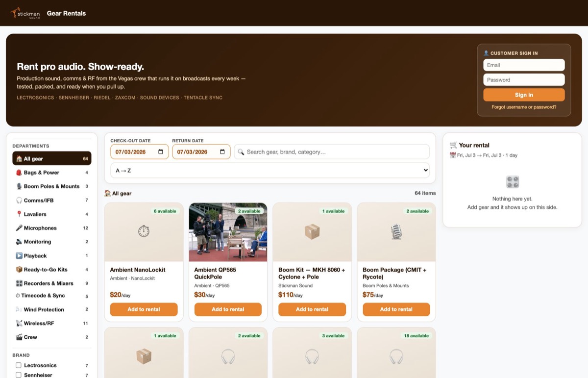Click the Boom Package (CMIT + Rycote) title

394,273
